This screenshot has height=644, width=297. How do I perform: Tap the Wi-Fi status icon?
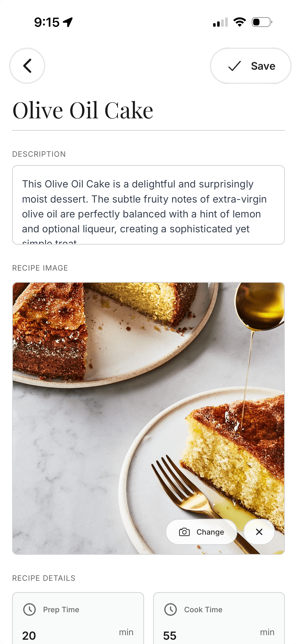click(240, 22)
